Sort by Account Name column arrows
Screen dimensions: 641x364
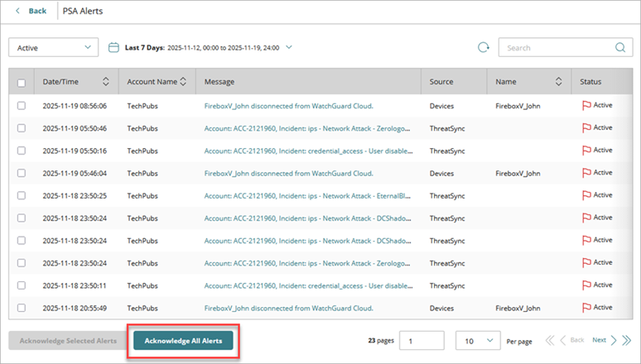click(183, 82)
